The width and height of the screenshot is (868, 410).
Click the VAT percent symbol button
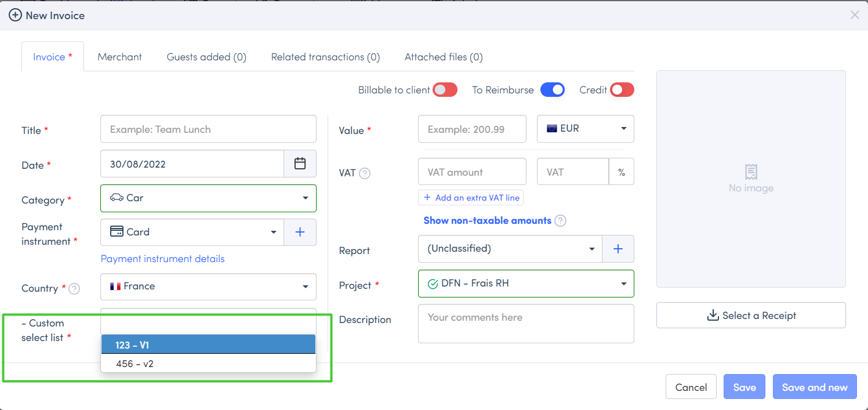click(x=622, y=172)
